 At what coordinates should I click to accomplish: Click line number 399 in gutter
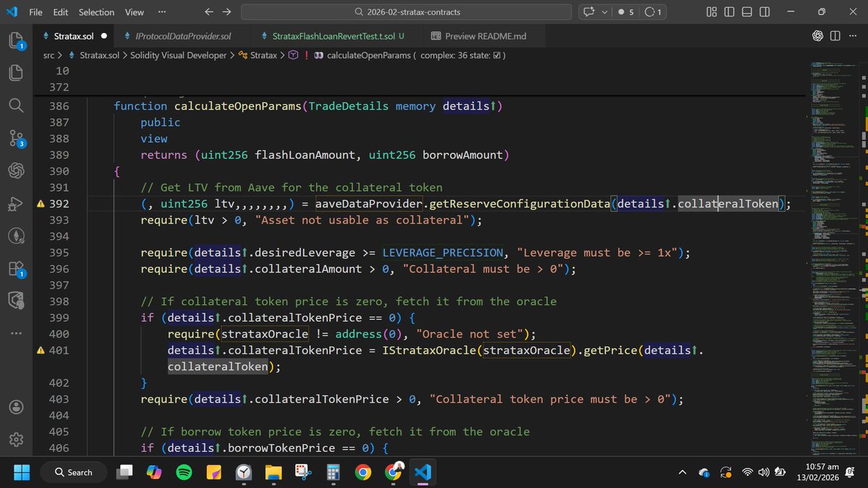click(58, 317)
